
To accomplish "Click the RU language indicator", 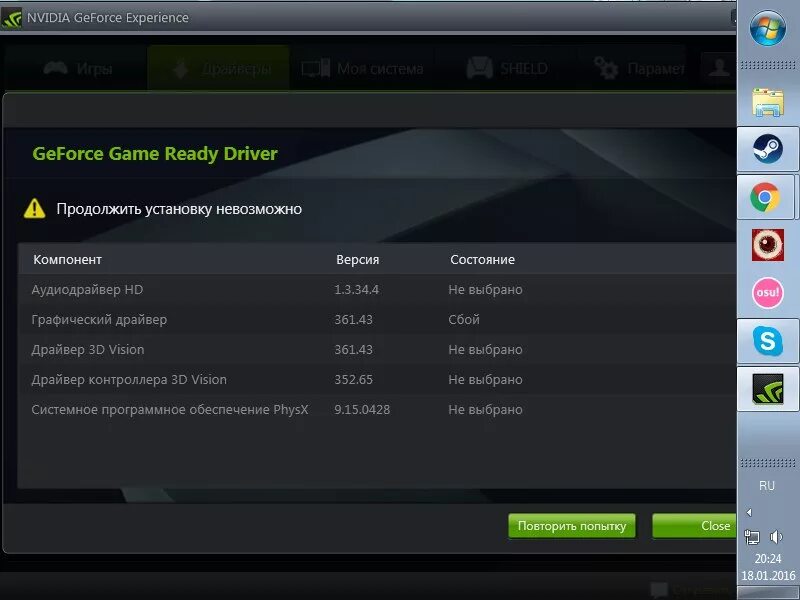I will pos(767,486).
